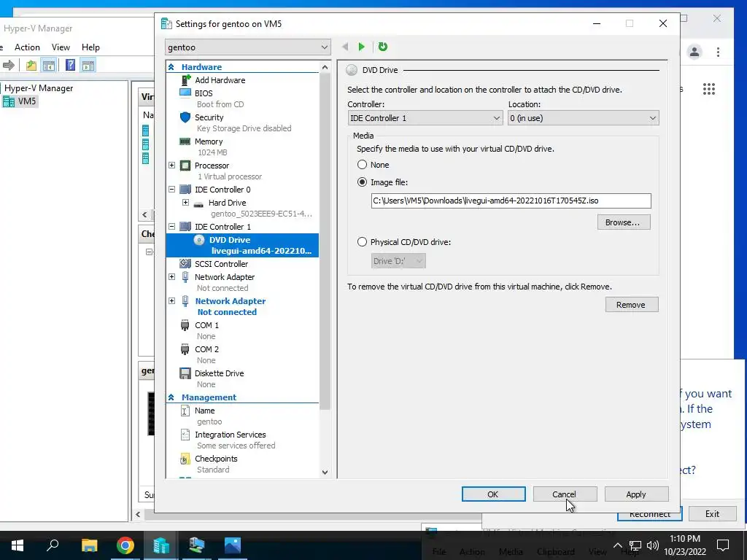747x560 pixels.
Task: Select the IDE Controller 0 icon
Action: pos(185,190)
